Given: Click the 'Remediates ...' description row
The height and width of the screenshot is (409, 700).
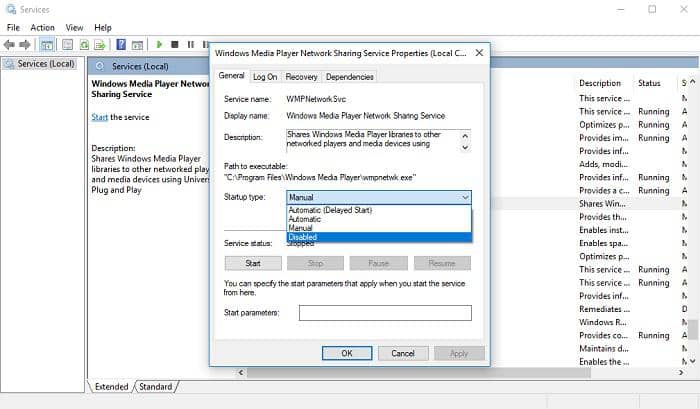Looking at the screenshot, I should pyautogui.click(x=604, y=309).
